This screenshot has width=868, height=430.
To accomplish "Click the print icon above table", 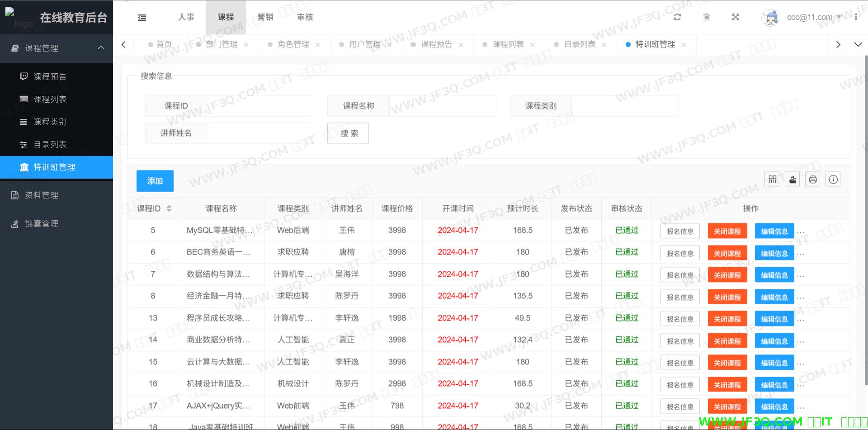I will (x=813, y=180).
